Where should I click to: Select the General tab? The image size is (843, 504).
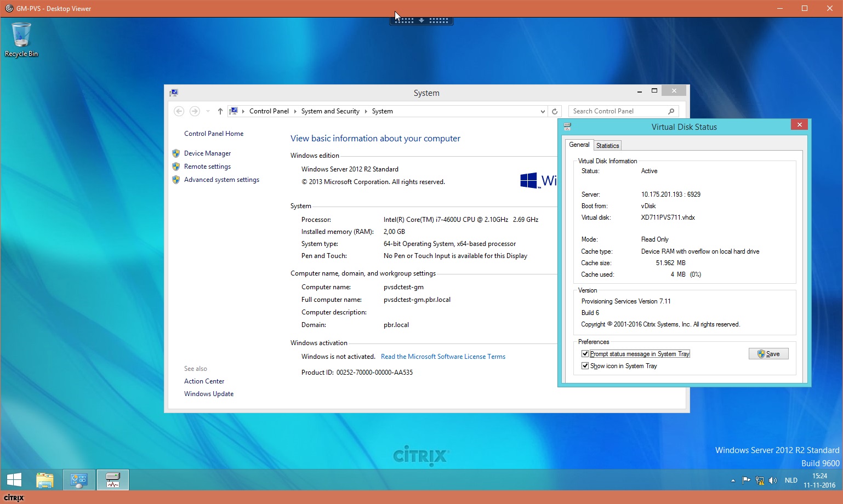point(579,145)
